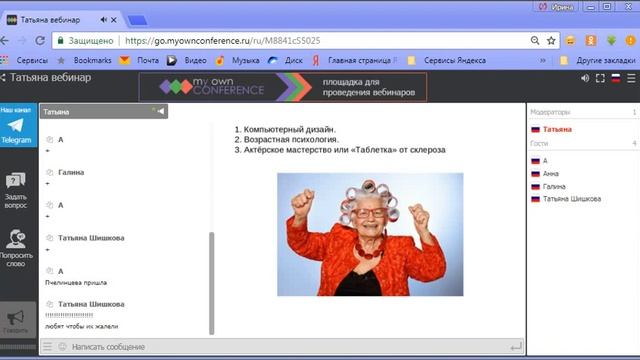The height and width of the screenshot is (360, 640).
Task: Mute the Татьяна вебинар browser tab
Action: click(104, 20)
